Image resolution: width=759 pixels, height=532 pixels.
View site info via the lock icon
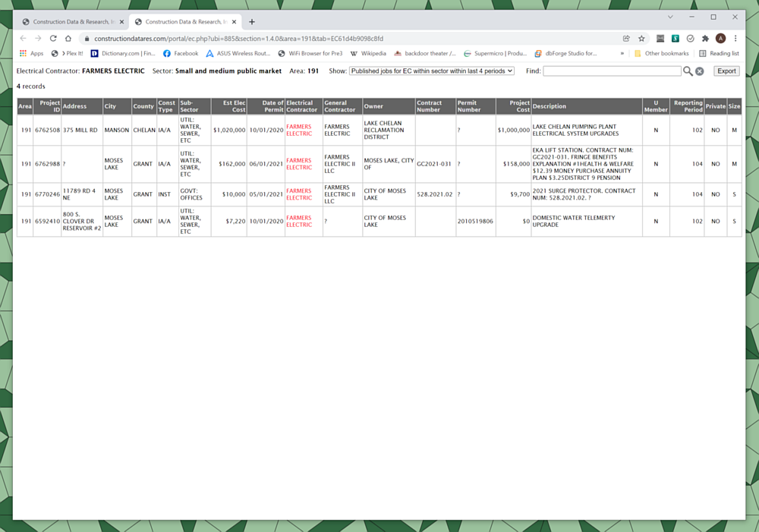pyautogui.click(x=87, y=38)
